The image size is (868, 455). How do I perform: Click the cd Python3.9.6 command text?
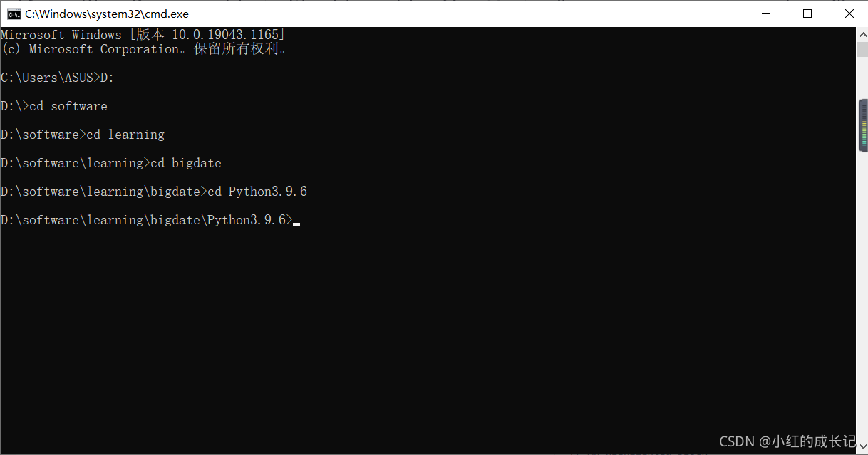click(x=257, y=191)
